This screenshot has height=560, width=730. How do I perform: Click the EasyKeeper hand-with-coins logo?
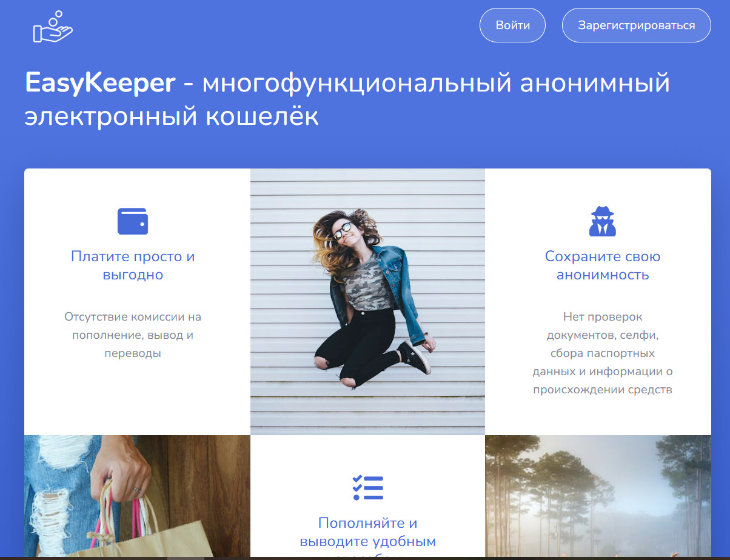click(x=52, y=27)
